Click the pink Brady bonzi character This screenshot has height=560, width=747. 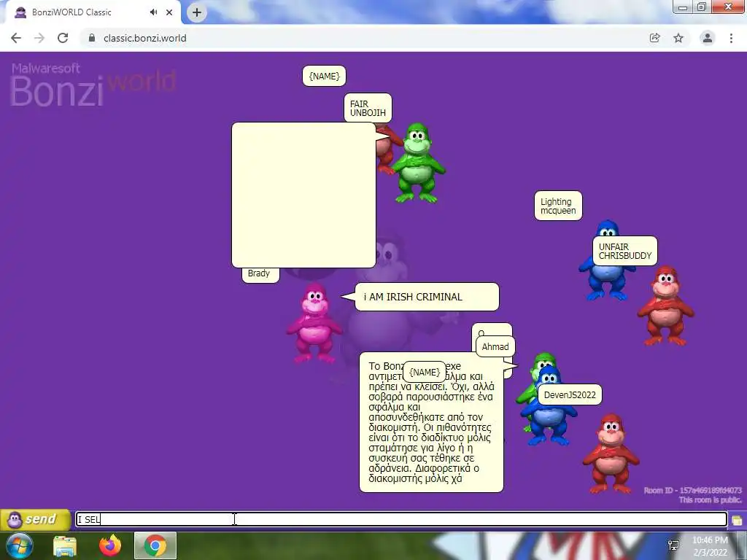click(x=314, y=323)
